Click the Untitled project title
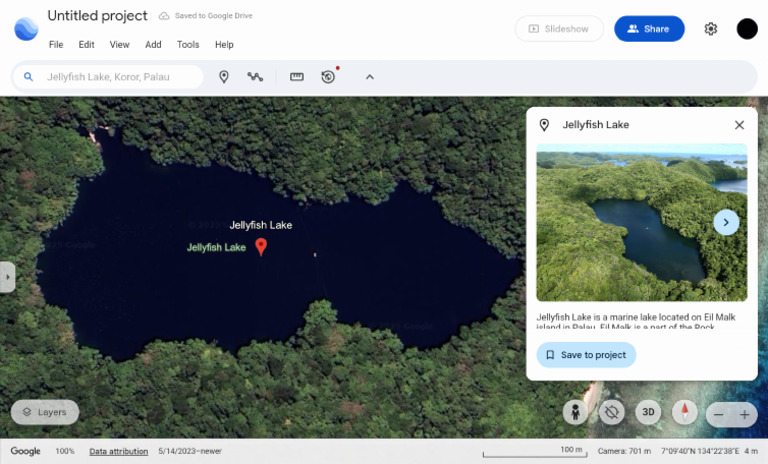768x464 pixels. [97, 16]
